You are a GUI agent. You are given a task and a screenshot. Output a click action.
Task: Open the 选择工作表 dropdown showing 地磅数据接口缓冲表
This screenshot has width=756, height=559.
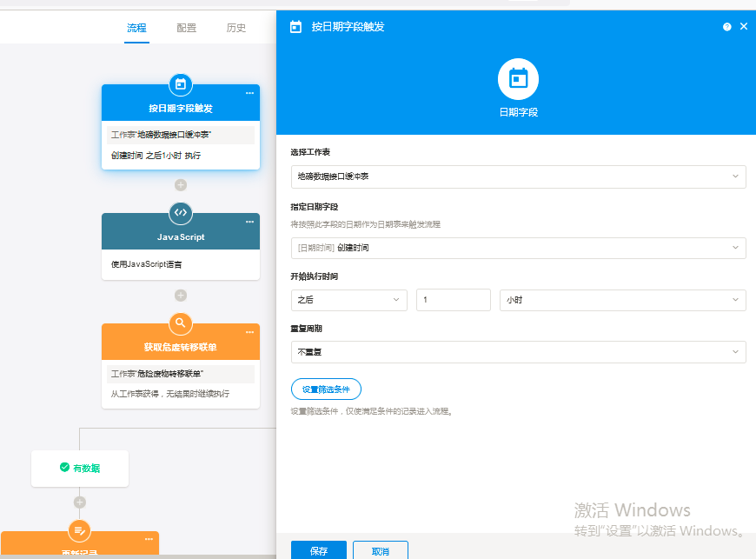(x=517, y=176)
